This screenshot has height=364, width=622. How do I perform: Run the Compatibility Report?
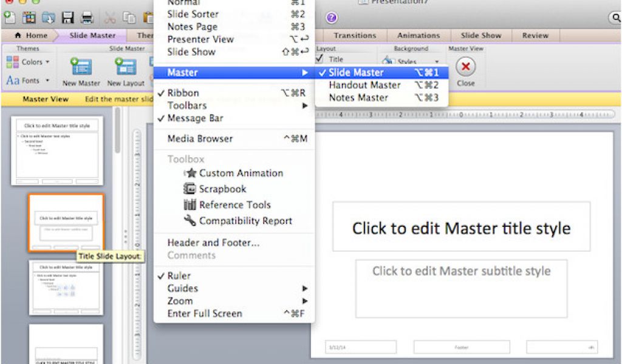[246, 220]
